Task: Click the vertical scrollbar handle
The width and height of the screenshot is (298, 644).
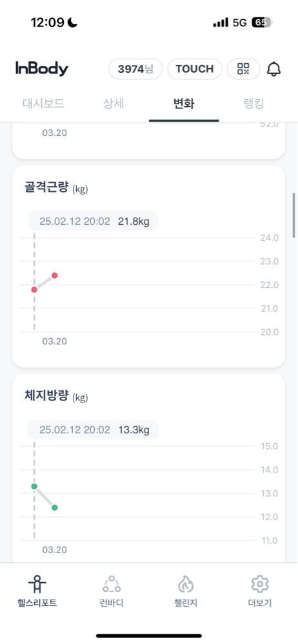Action: (x=294, y=215)
